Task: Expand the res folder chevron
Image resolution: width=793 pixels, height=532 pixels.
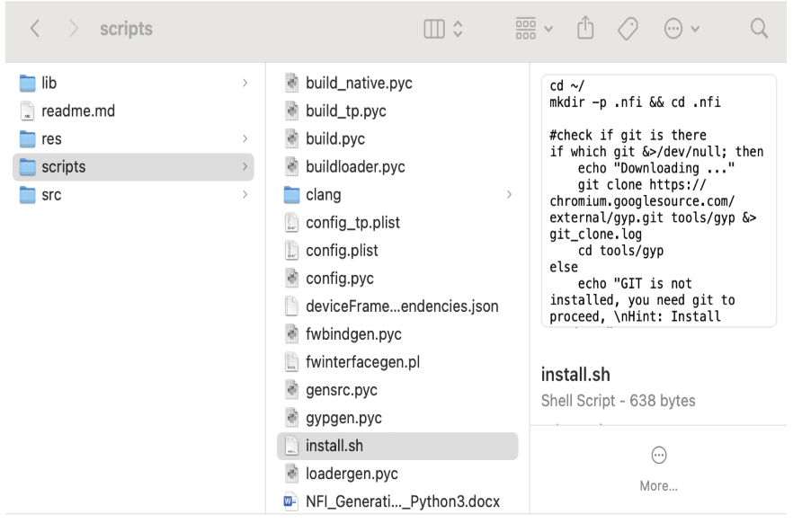Action: [x=245, y=138]
